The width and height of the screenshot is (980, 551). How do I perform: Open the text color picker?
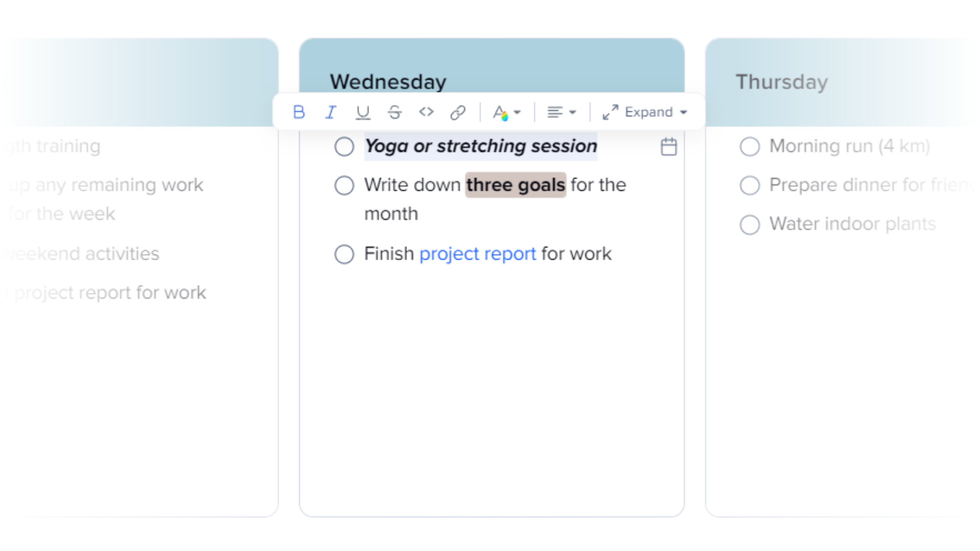click(502, 112)
